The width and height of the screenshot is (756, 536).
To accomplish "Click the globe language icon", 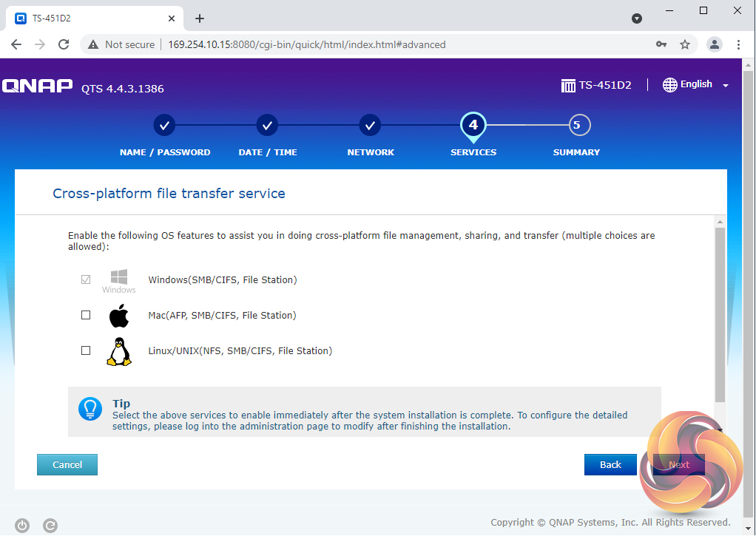I will point(669,85).
